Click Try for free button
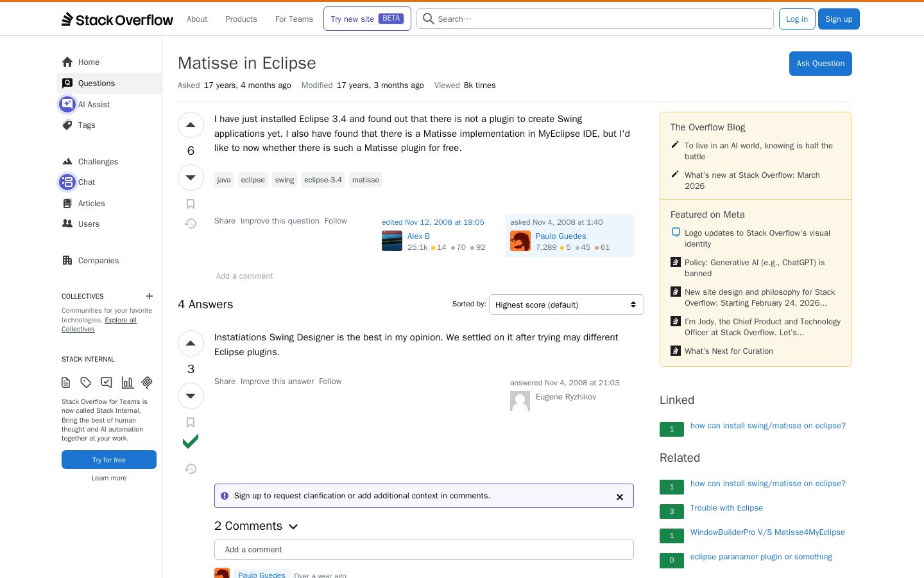Image resolution: width=924 pixels, height=578 pixels. [109, 460]
